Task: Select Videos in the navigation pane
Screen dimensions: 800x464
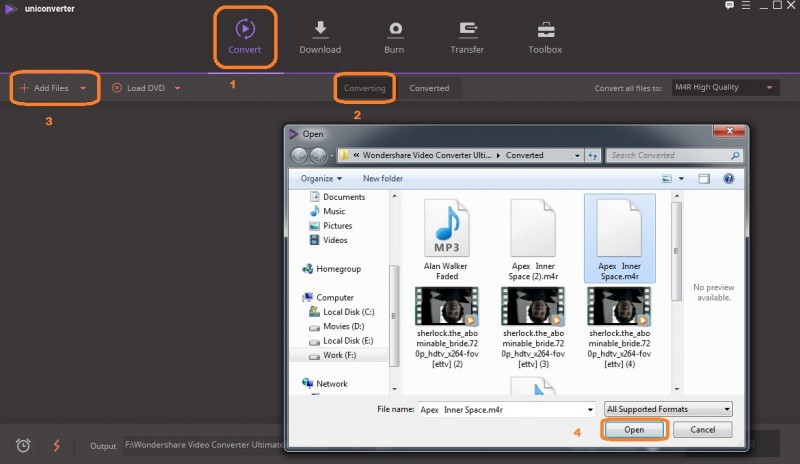Action: pyautogui.click(x=329, y=239)
